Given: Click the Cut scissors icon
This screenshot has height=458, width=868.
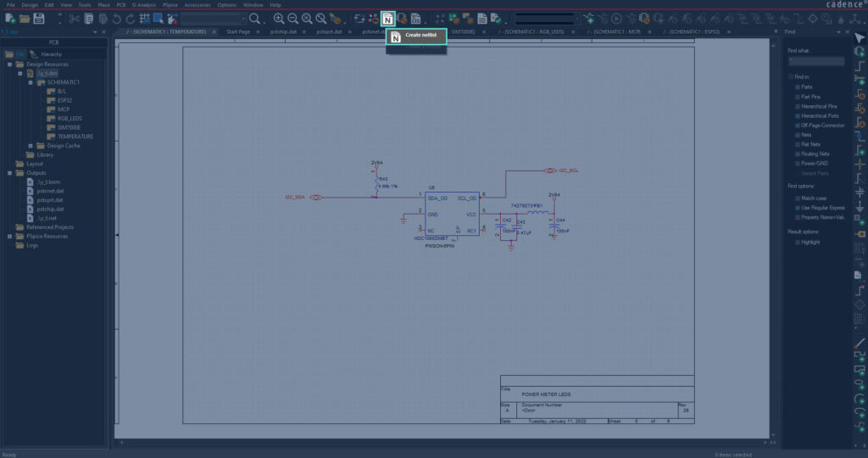Looking at the screenshot, I should [75, 18].
